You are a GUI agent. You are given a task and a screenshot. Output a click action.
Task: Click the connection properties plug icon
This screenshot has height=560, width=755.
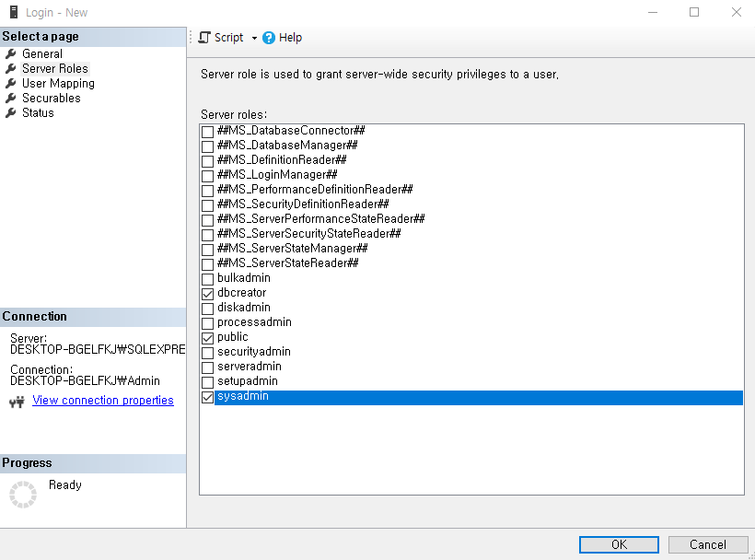[17, 401]
